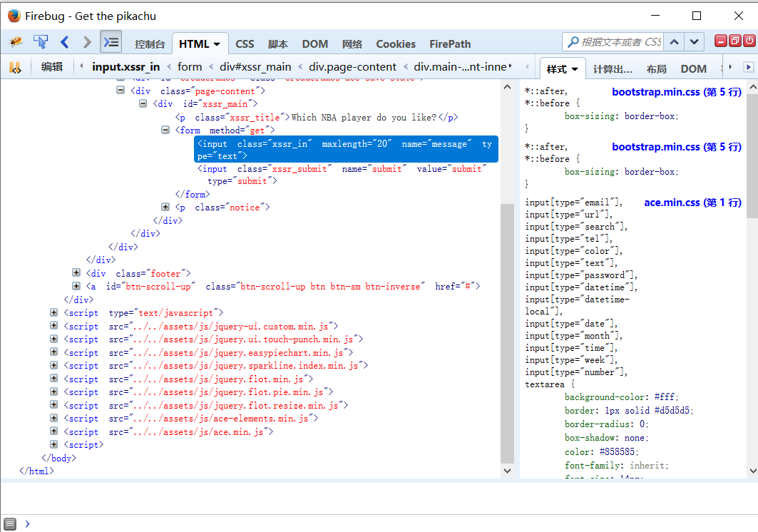Screen dimensions: 758x532
Task: Open the 控制台 console tab
Action: [x=150, y=44]
